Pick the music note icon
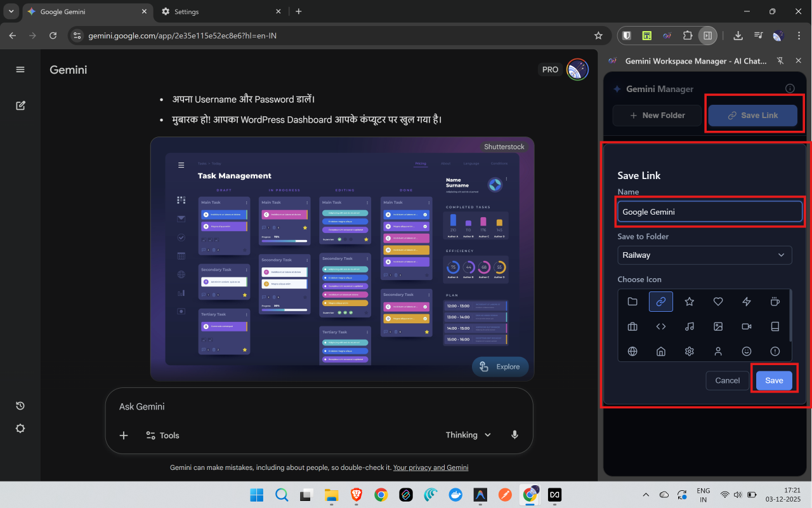This screenshot has height=508, width=812. [x=690, y=326]
